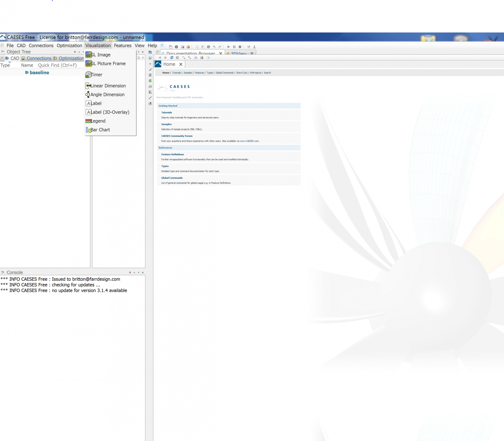
Task: Open the Short Cuts navigation link
Action: (x=242, y=73)
